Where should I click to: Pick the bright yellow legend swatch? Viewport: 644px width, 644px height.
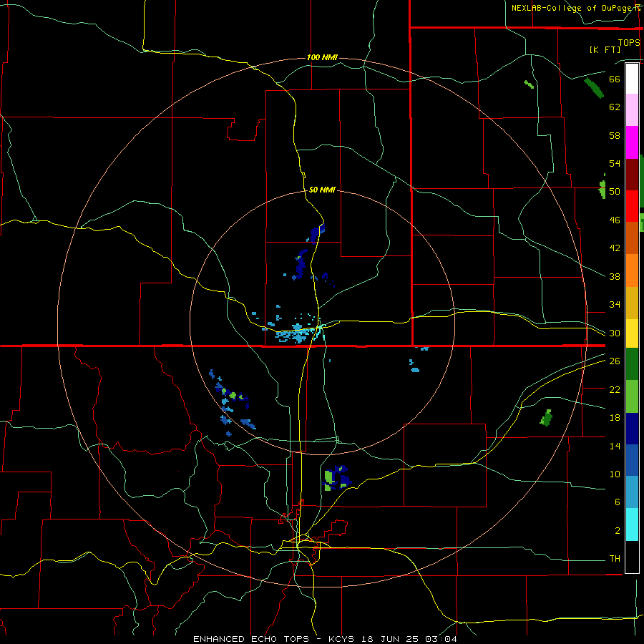pos(632,333)
